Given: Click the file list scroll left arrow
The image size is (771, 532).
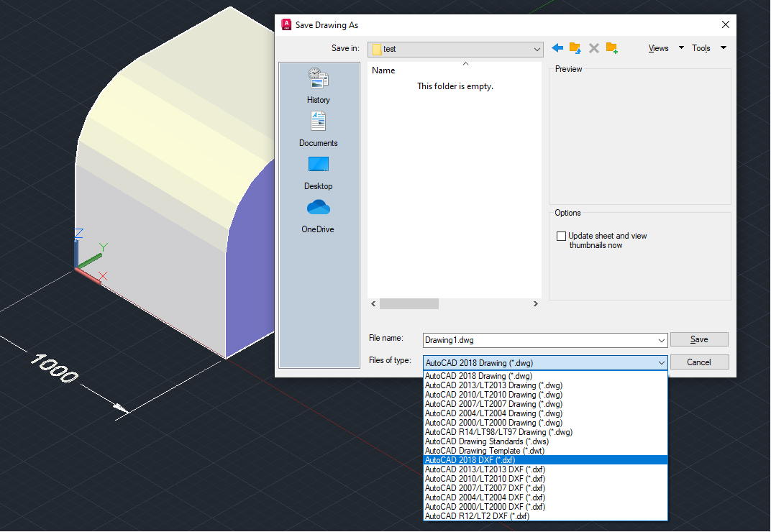Looking at the screenshot, I should [374, 304].
